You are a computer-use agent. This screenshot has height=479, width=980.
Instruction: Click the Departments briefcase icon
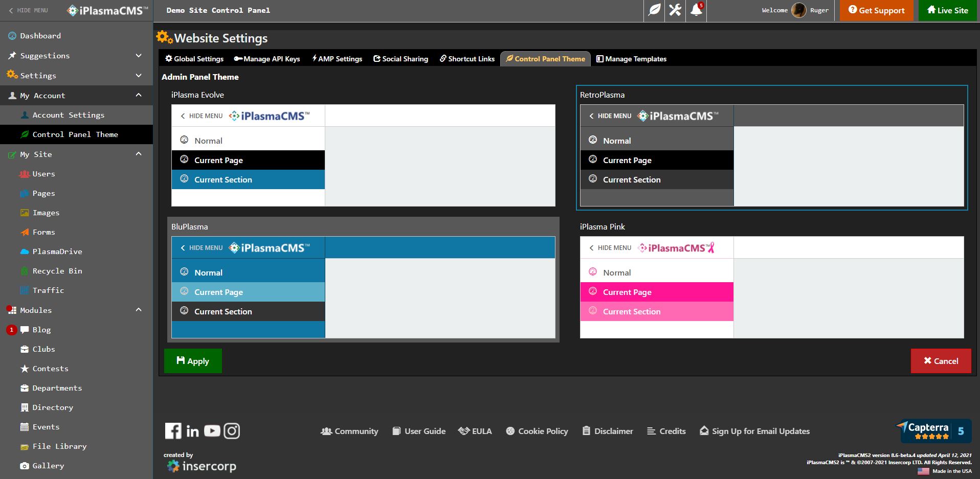tap(24, 388)
